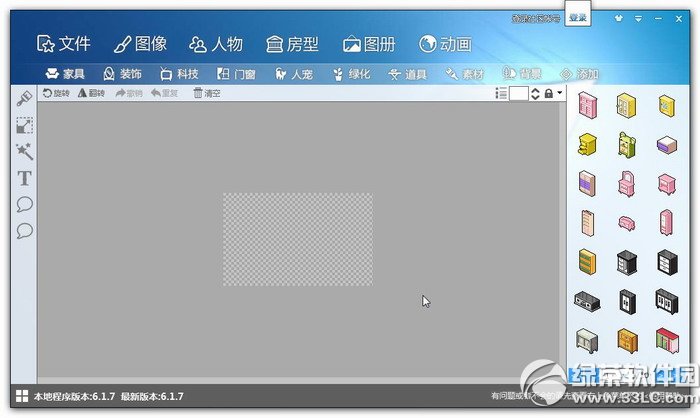Click the 登录 login button
The image size is (700, 418).
[x=578, y=17]
